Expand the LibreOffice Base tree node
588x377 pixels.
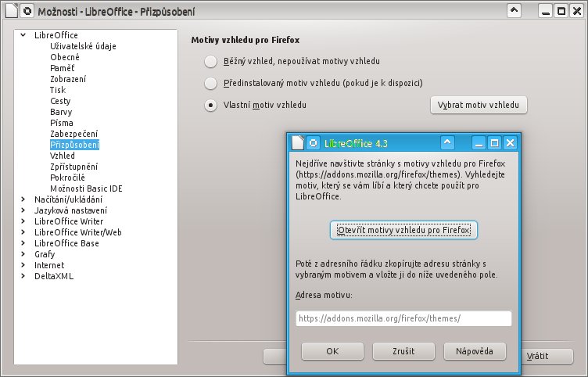point(23,243)
